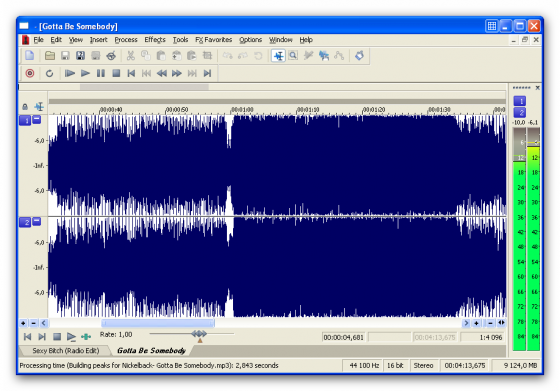The image size is (560, 391).
Task: Toggle the channel 2 meter button
Action: coord(520,112)
